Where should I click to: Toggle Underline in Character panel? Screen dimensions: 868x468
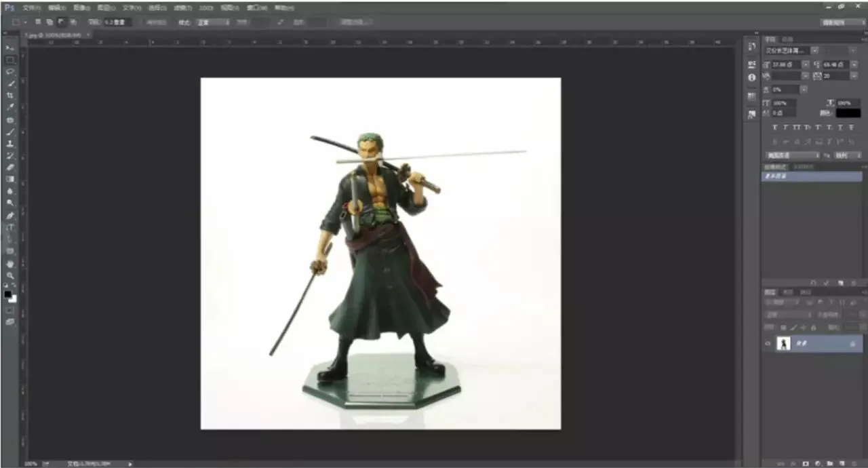coord(840,128)
